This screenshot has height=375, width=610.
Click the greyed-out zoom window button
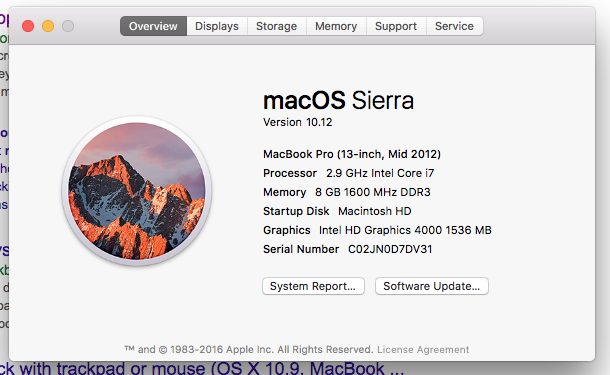(x=68, y=26)
